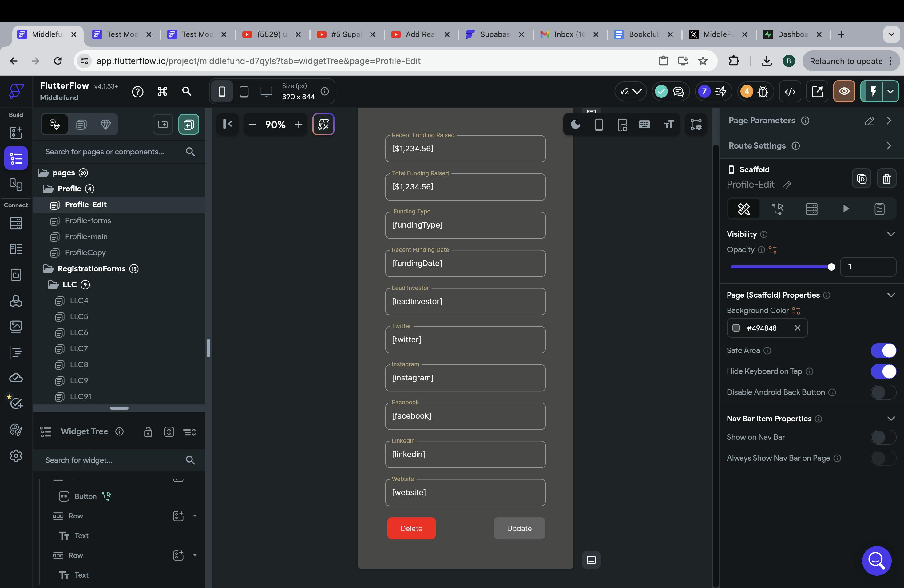The height and width of the screenshot is (588, 904).
Task: Enable Show on Nav Bar switch
Action: [x=883, y=437]
